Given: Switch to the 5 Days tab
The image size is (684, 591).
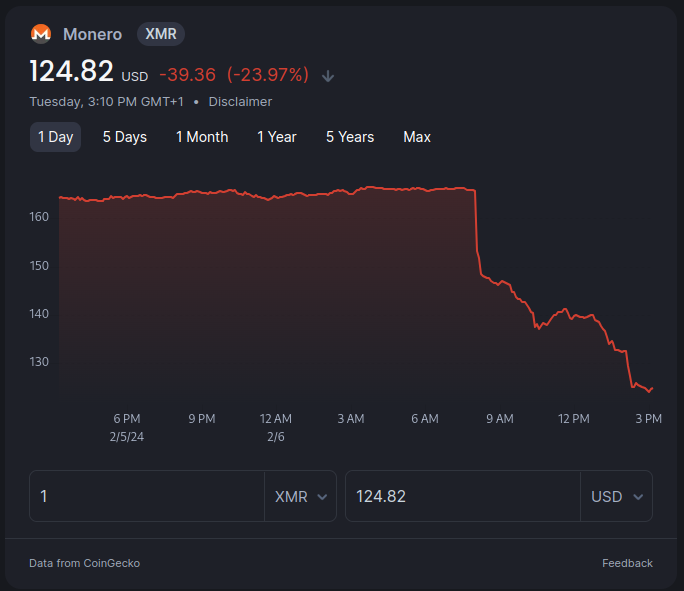Looking at the screenshot, I should coord(125,137).
